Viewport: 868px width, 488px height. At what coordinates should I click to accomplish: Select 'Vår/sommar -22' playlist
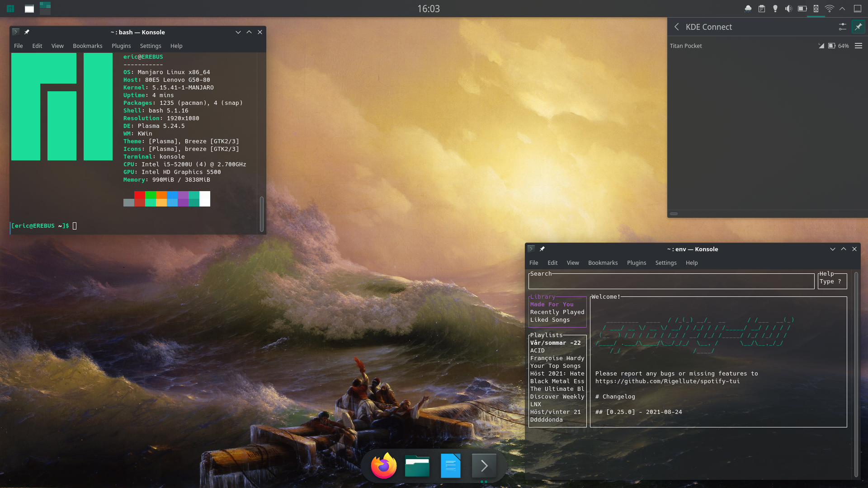click(556, 343)
